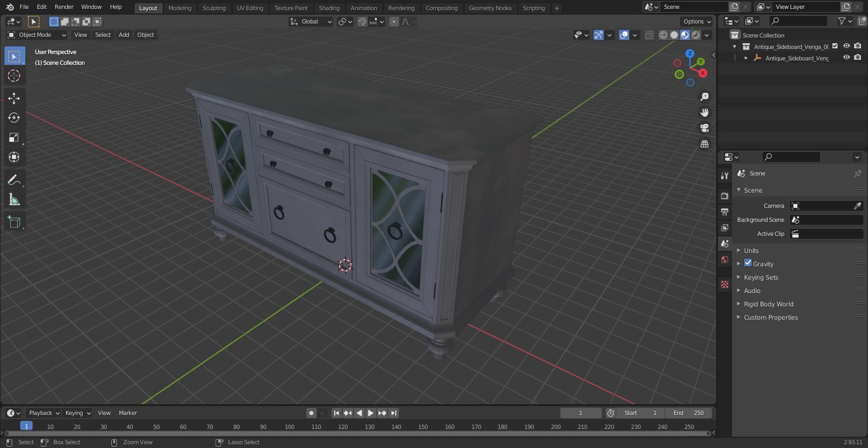Click the pan view hand icon

pyautogui.click(x=704, y=112)
